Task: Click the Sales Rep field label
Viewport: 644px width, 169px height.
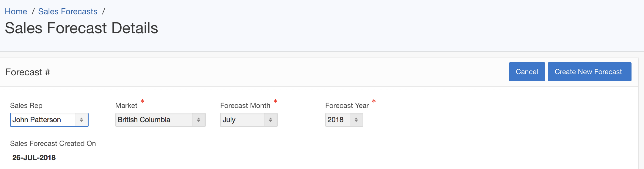Action: click(x=26, y=106)
